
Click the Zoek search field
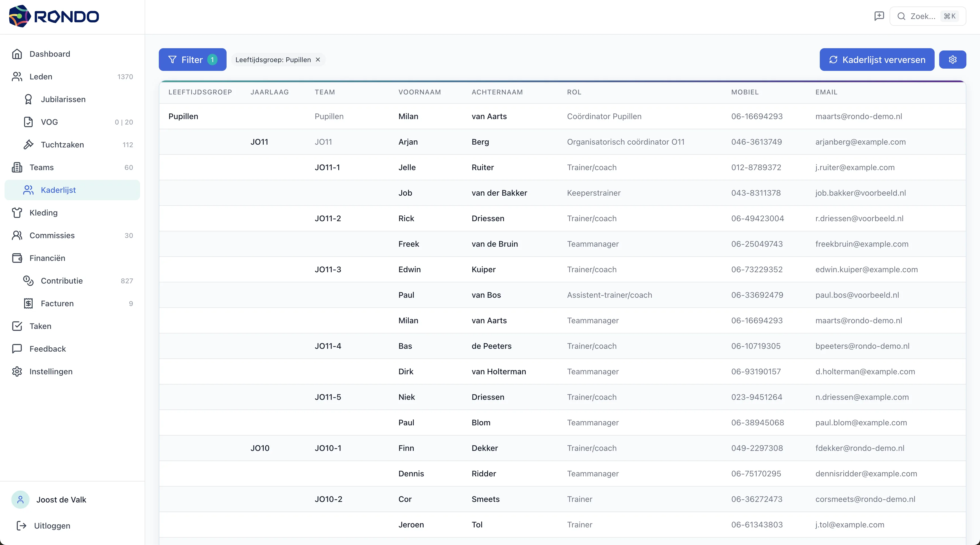[x=928, y=16]
